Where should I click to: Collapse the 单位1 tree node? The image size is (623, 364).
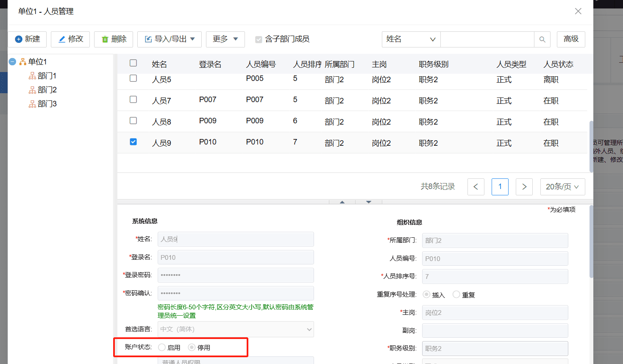12,62
